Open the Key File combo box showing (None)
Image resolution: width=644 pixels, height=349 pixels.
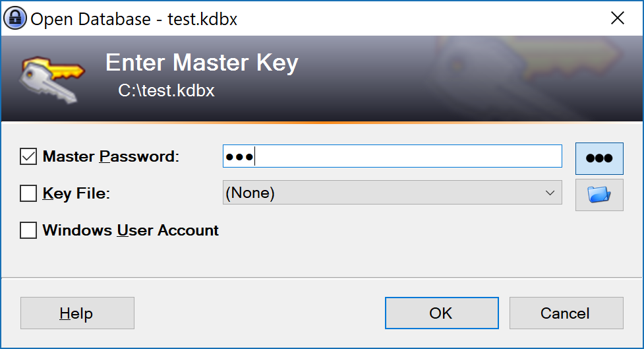click(x=382, y=193)
